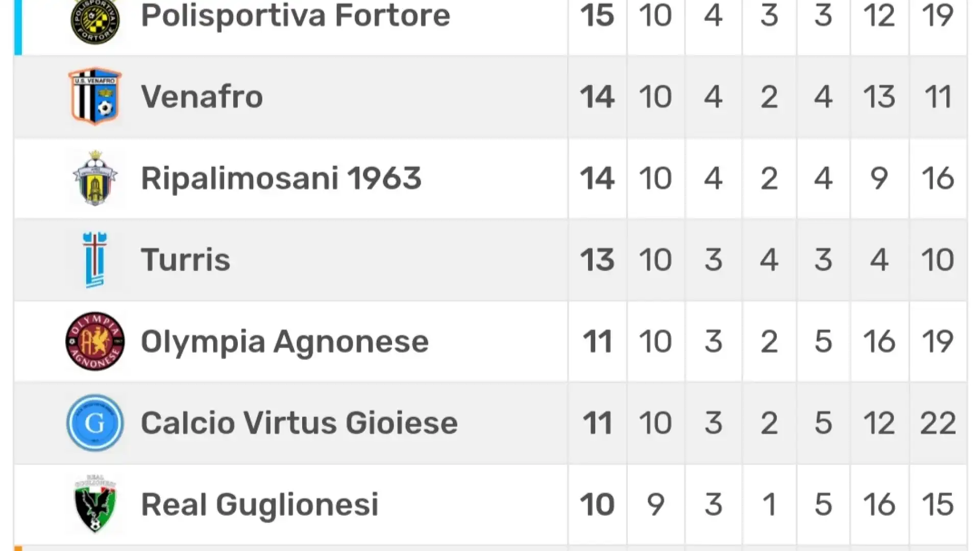Select the Venafro shield logo
Image resolution: width=980 pixels, height=551 pixels.
(95, 96)
